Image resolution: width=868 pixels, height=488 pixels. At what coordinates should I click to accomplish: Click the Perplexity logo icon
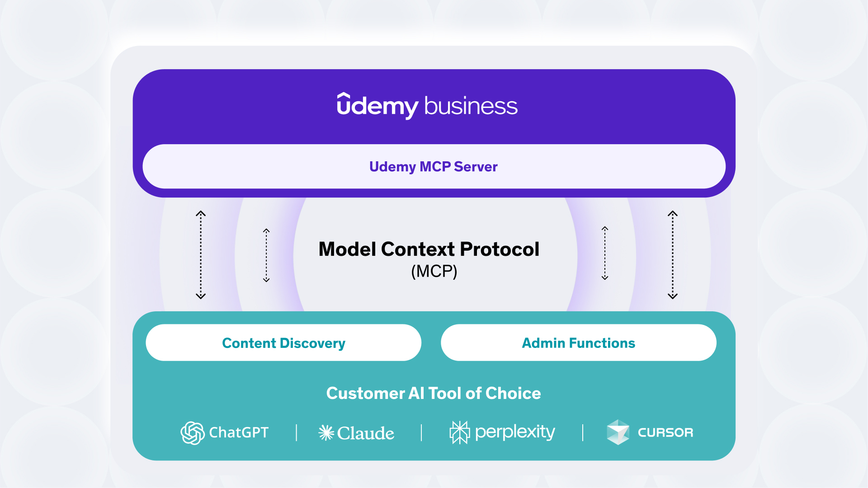(x=460, y=432)
